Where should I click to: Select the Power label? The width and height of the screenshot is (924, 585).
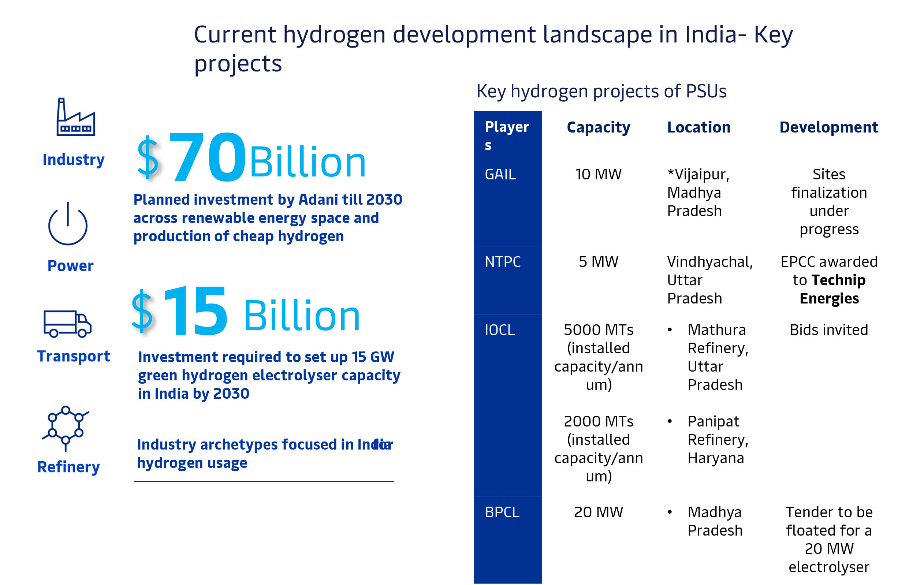70,265
